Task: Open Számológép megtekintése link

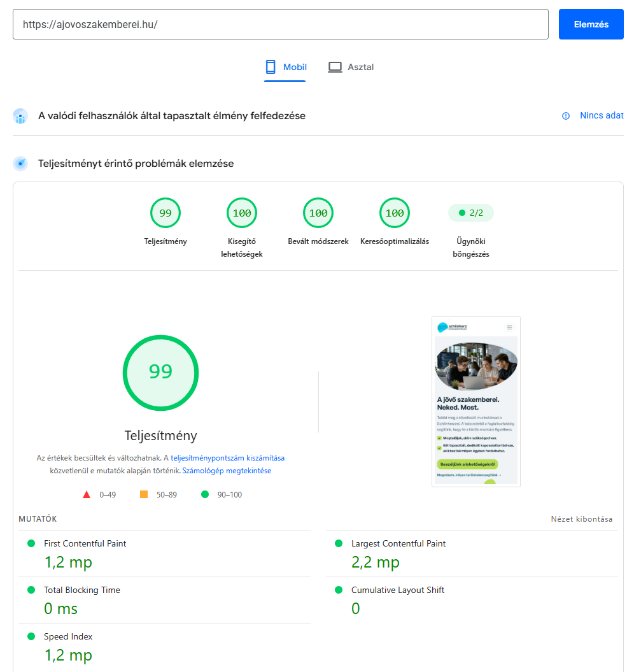Action: [227, 471]
